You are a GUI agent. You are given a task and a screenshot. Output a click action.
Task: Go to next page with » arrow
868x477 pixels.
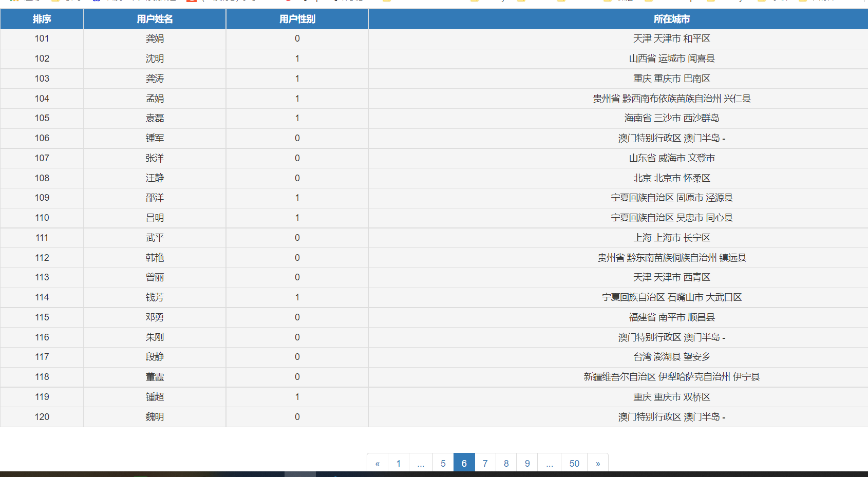coord(598,463)
